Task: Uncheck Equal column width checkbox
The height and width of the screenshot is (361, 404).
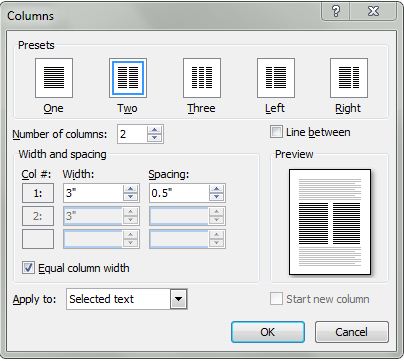Action: (28, 268)
